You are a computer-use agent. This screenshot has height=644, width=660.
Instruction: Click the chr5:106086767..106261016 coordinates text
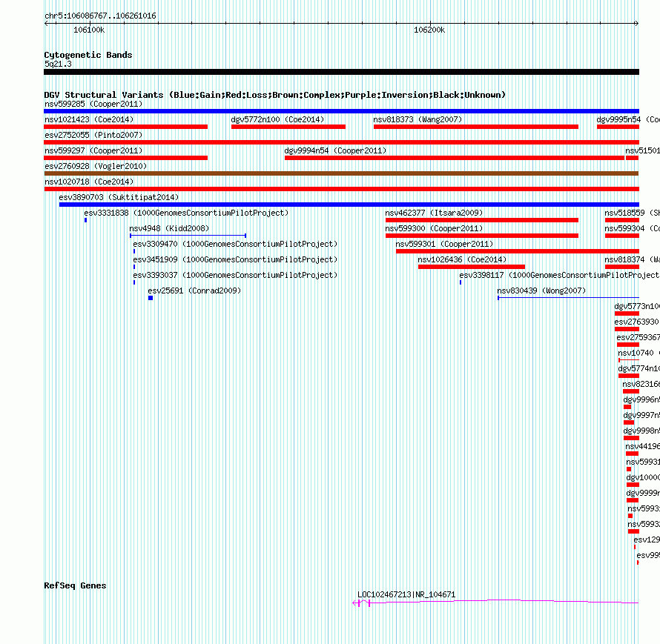tap(100, 16)
